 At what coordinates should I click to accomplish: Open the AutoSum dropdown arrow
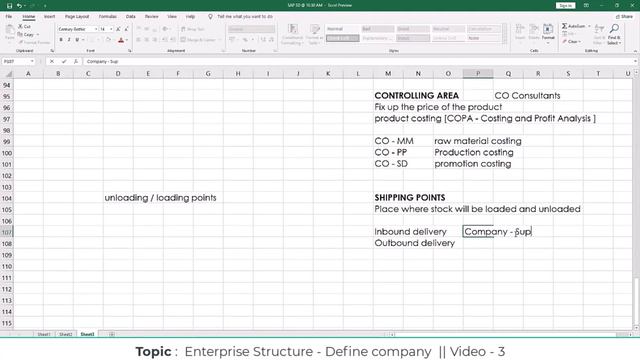pyautogui.click(x=589, y=26)
